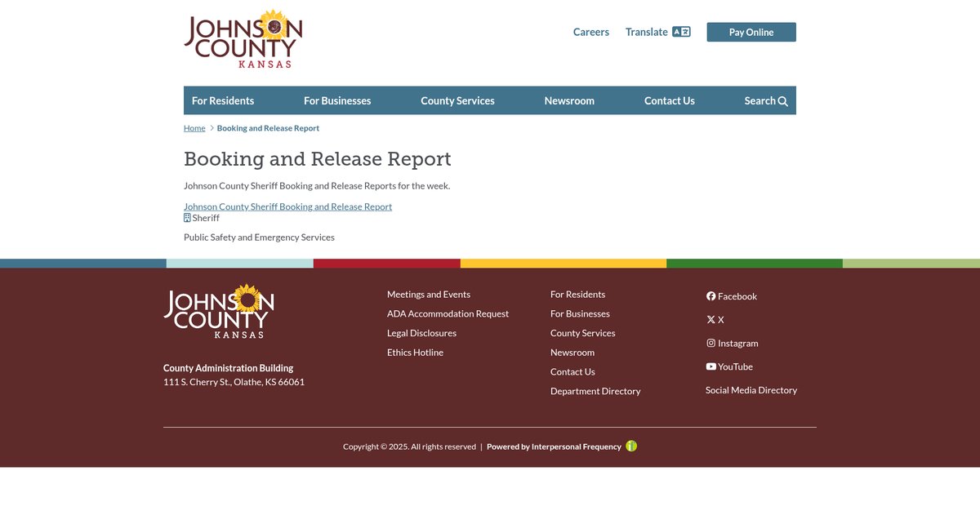Click footer Newsroom link

tap(572, 353)
